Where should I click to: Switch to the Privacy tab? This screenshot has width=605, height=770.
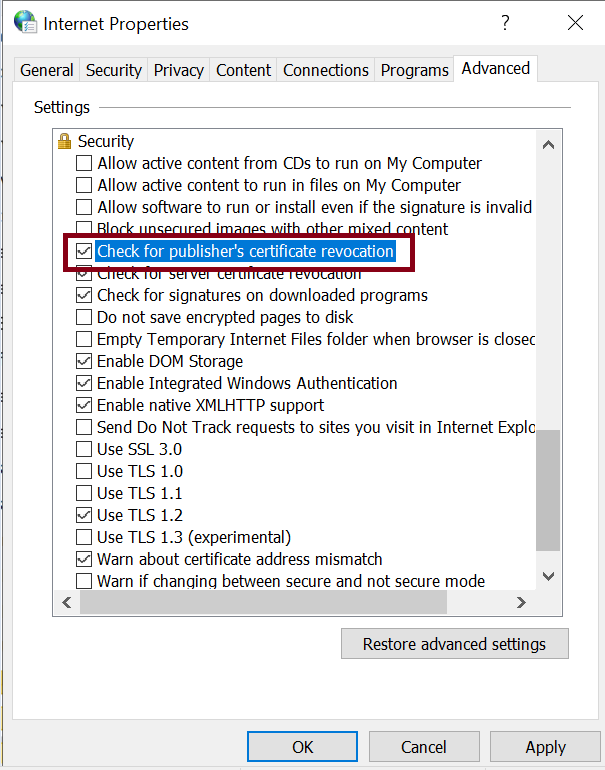(x=178, y=70)
